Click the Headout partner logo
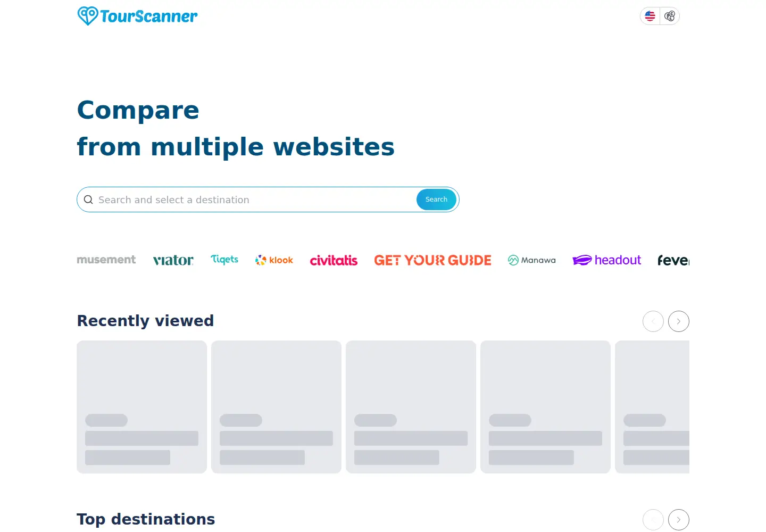766x532 pixels. (x=607, y=260)
